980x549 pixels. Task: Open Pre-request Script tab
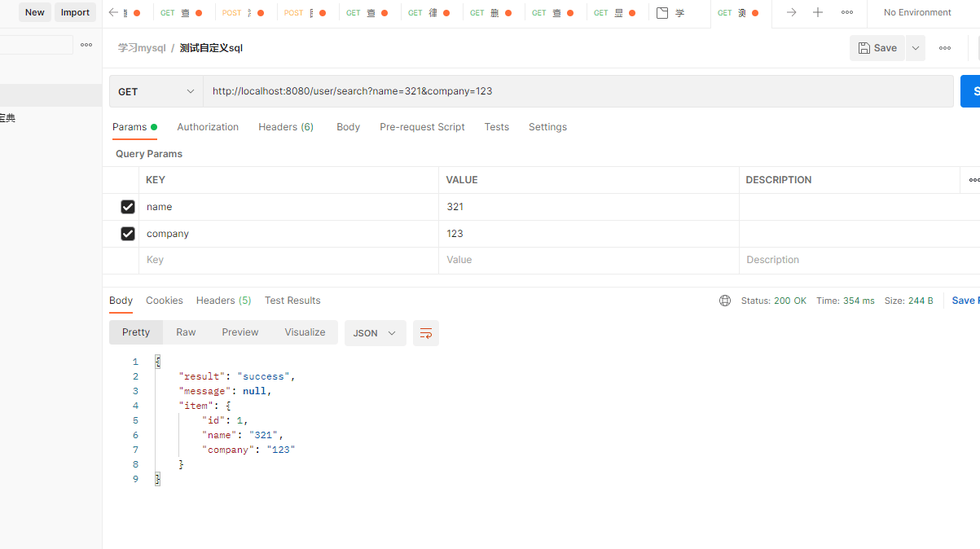pyautogui.click(x=422, y=127)
